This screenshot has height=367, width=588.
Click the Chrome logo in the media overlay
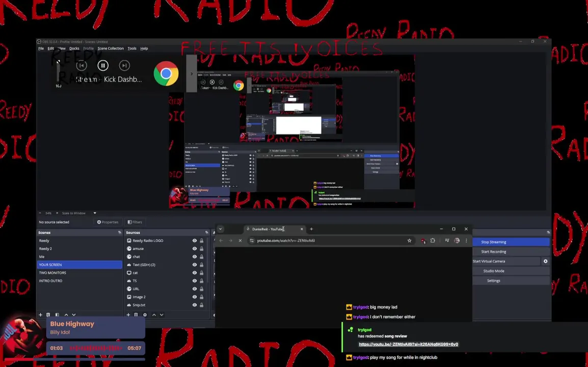coord(166,73)
